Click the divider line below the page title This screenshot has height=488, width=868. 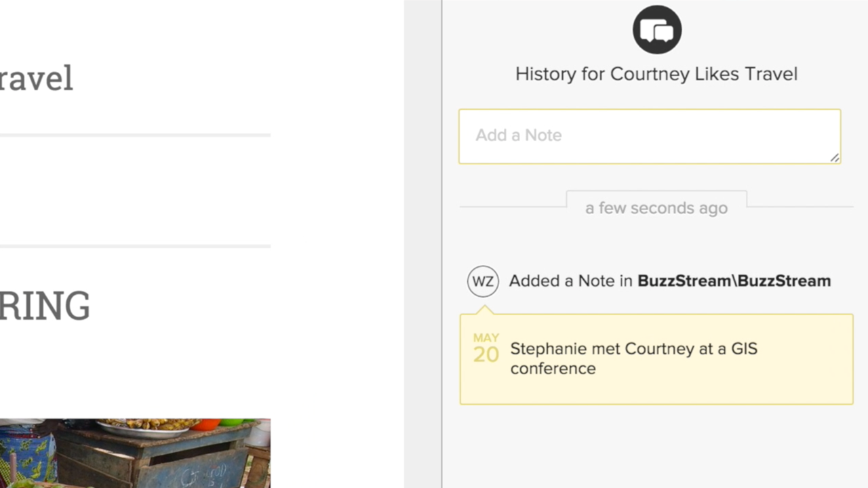pyautogui.click(x=135, y=135)
